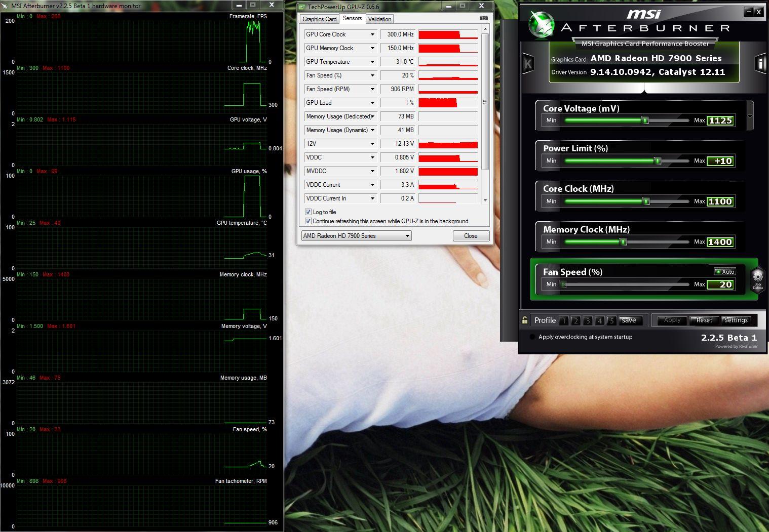Open the VDDC Current In dropdown
Screen dimensions: 769x532
tap(372, 198)
